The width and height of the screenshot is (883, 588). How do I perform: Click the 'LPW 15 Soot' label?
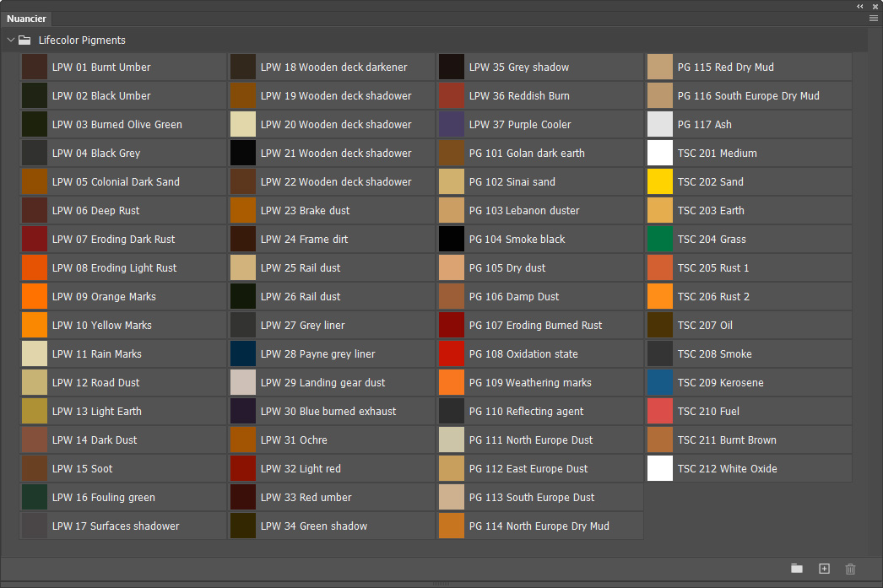tap(82, 469)
